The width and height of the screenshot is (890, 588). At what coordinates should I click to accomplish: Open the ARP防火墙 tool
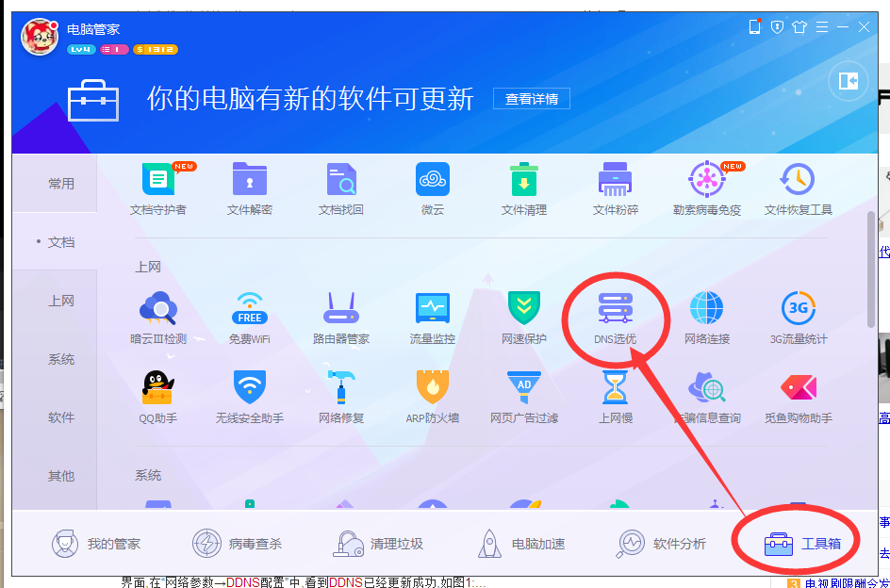[x=433, y=397]
